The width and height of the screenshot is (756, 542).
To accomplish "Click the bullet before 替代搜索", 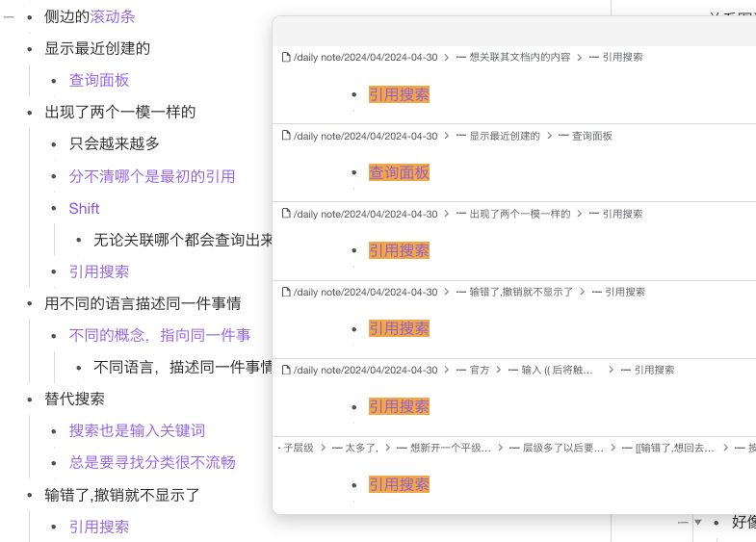I will [30, 400].
